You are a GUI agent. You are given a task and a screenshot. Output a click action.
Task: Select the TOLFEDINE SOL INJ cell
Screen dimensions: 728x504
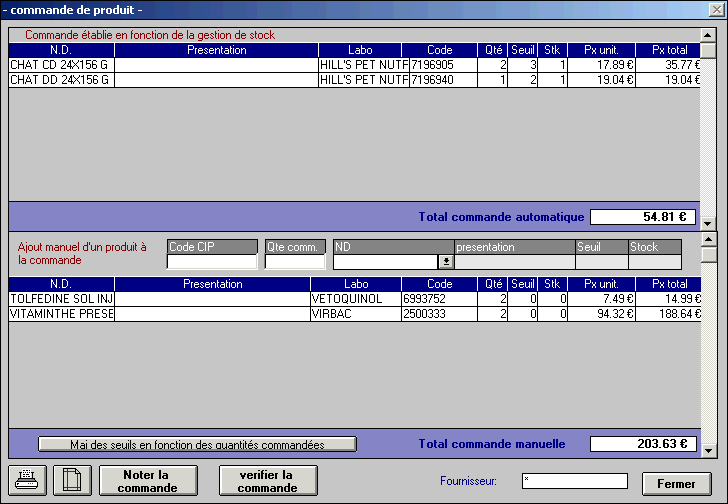click(x=61, y=299)
